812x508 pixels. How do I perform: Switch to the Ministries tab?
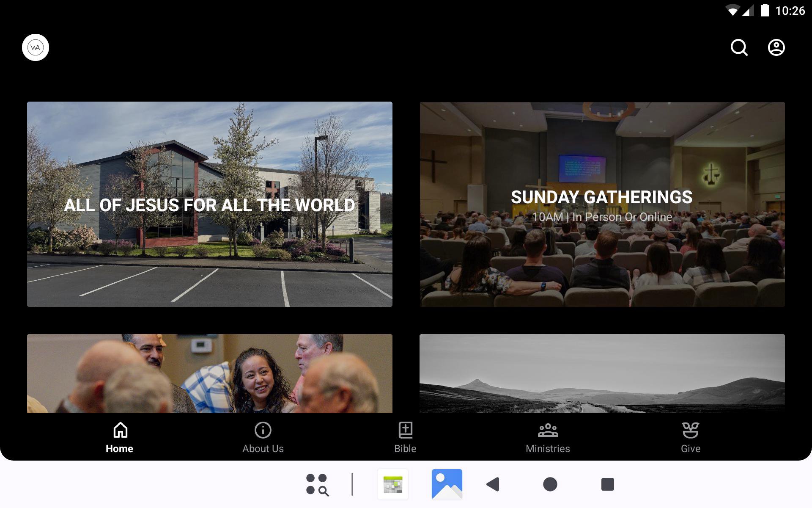pyautogui.click(x=548, y=448)
